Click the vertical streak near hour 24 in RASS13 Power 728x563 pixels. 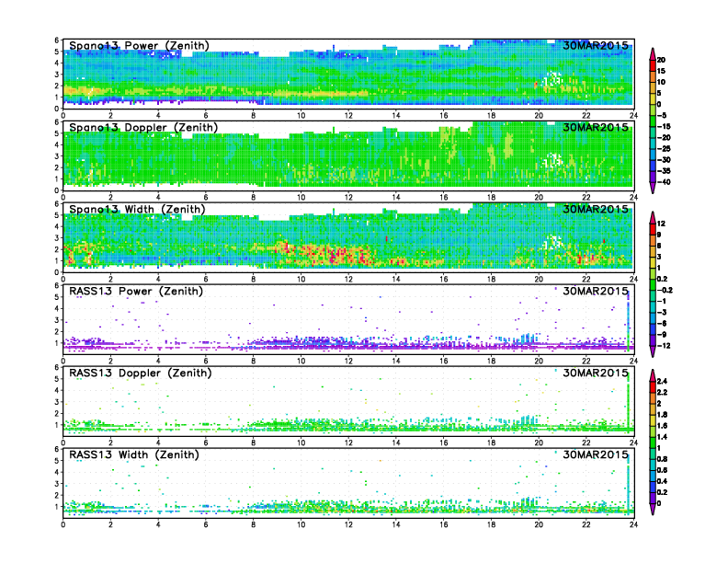628,320
